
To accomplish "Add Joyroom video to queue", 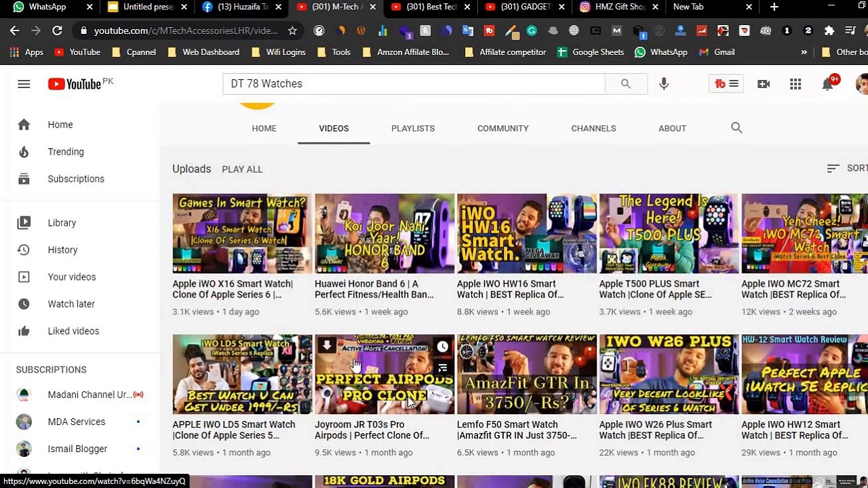I will click(x=442, y=368).
